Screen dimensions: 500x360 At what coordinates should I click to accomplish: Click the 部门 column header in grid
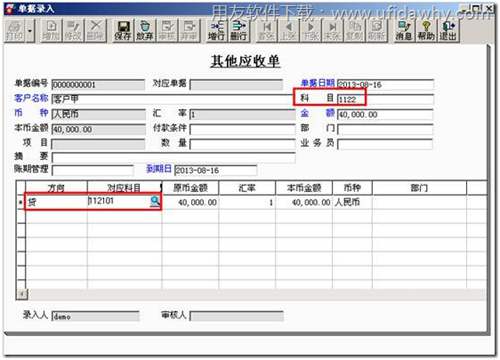pyautogui.click(x=419, y=188)
